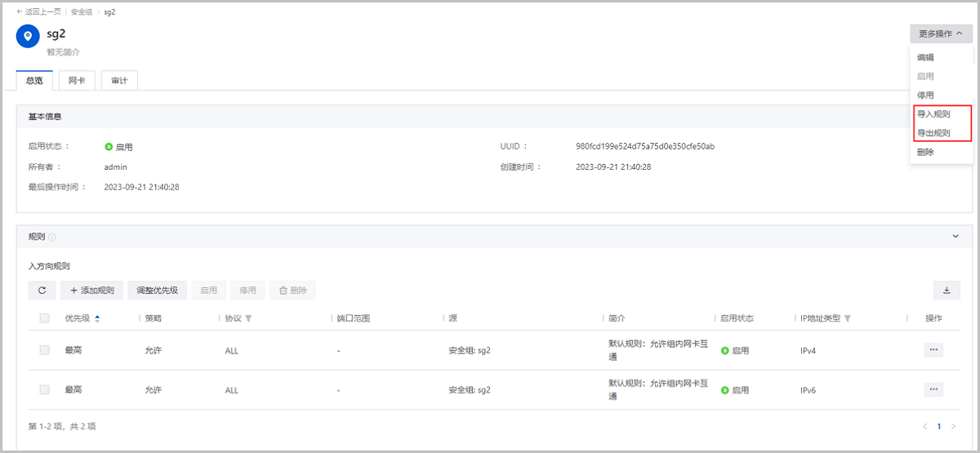The image size is (980, 453).
Task: Open the more actions menu for IPv4 rule
Action: click(933, 349)
